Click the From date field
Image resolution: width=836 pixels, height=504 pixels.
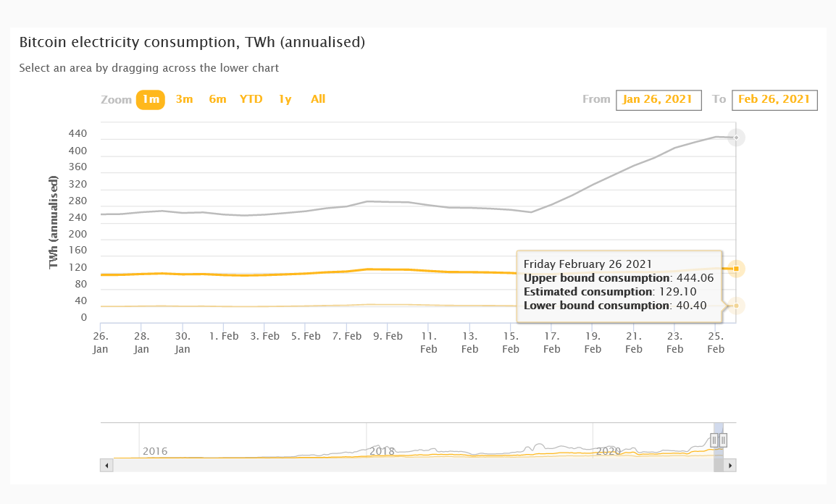pyautogui.click(x=659, y=100)
